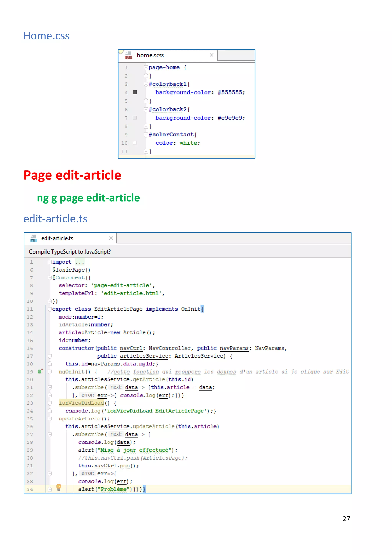Click the TS file icon on edit-article.ts tab
Image resolution: width=392 pixels, height=555 pixels.
point(33,238)
